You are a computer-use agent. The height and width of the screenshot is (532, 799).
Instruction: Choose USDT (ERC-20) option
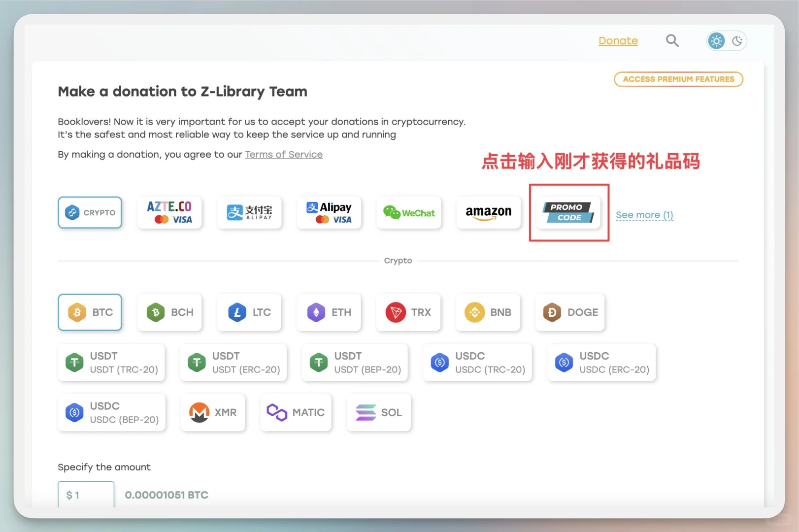[233, 363]
